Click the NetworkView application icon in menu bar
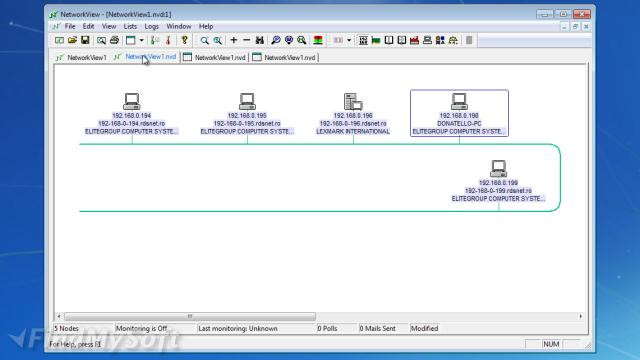640x360 pixels. pyautogui.click(x=56, y=26)
